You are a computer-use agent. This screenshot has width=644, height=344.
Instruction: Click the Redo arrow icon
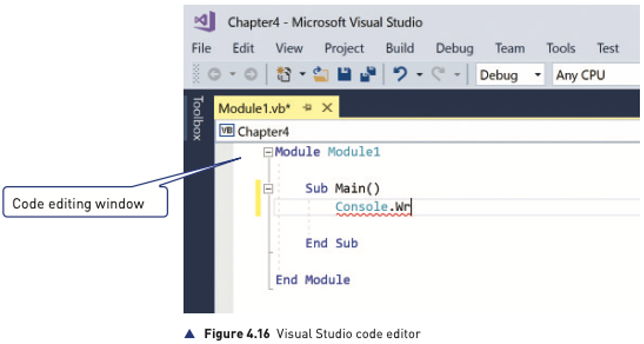coord(438,74)
